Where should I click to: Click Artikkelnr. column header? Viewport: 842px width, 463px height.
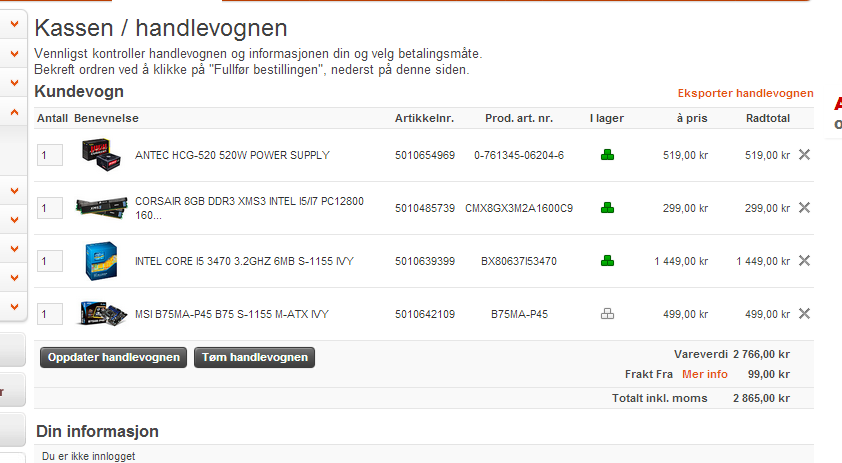pos(424,118)
